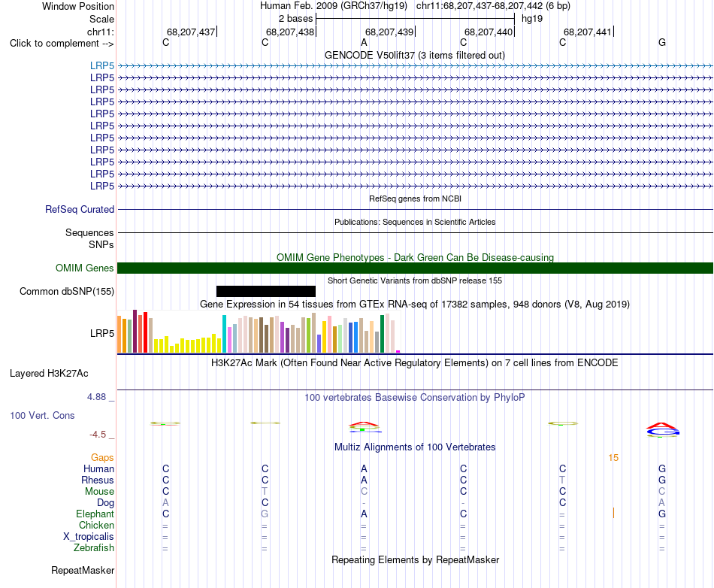Image resolution: width=714 pixels, height=588 pixels.
Task: Click the Chicken species label
Action: pos(96,525)
